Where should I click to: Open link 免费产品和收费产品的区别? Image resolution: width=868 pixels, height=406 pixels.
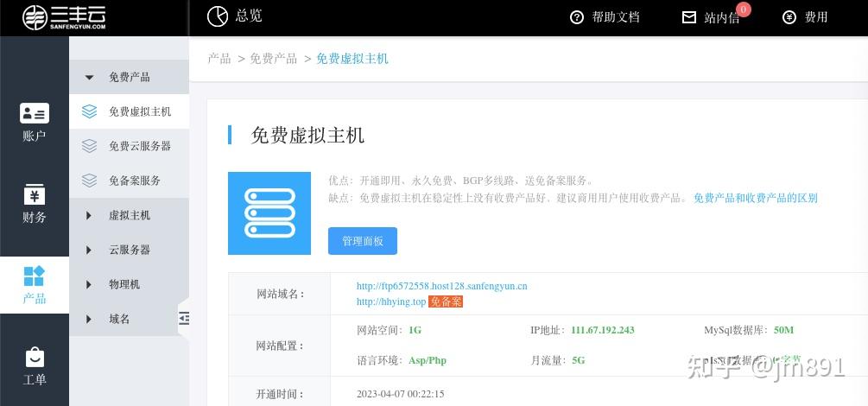pos(756,199)
